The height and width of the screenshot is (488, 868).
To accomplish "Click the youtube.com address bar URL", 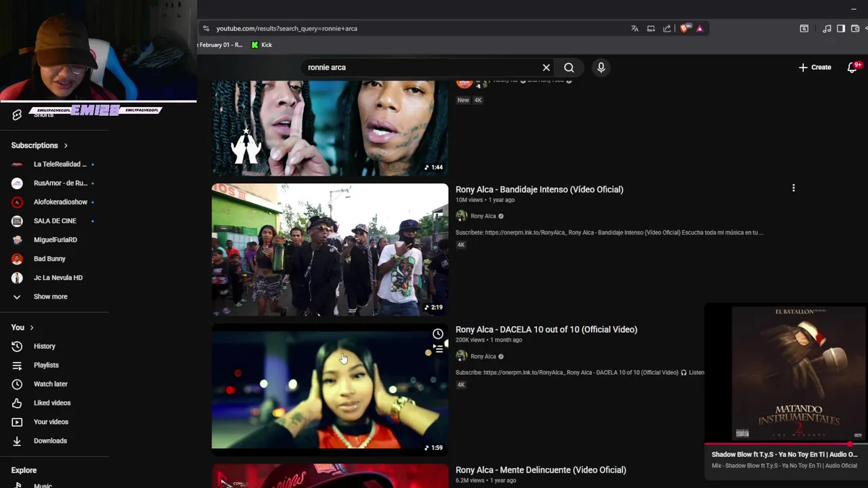I will coord(287,28).
